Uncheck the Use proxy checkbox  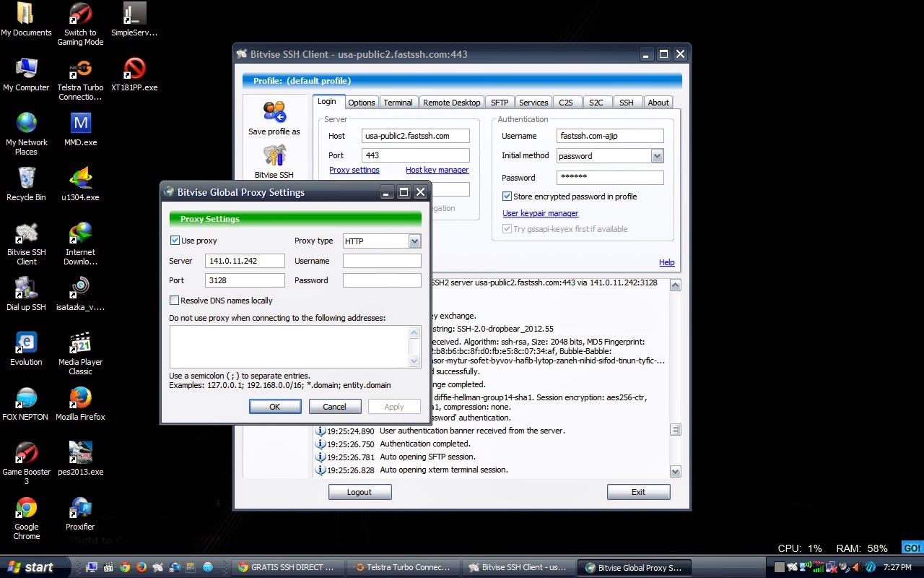click(175, 241)
